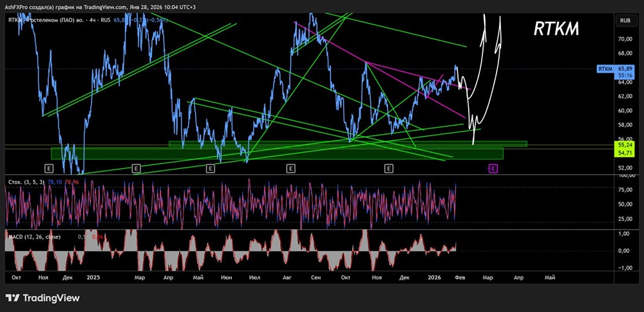This screenshot has height=312, width=644.
Task: Click the Stochastic value 78,96
Action: point(71,181)
